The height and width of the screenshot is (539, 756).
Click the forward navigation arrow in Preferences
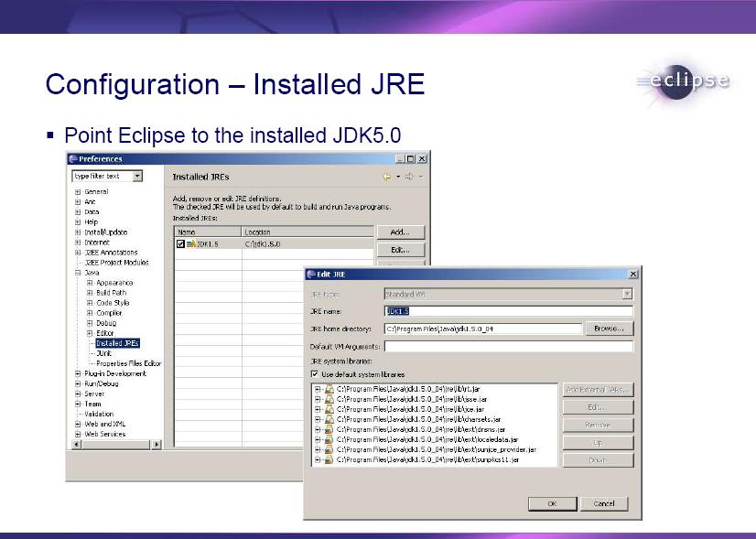point(409,177)
